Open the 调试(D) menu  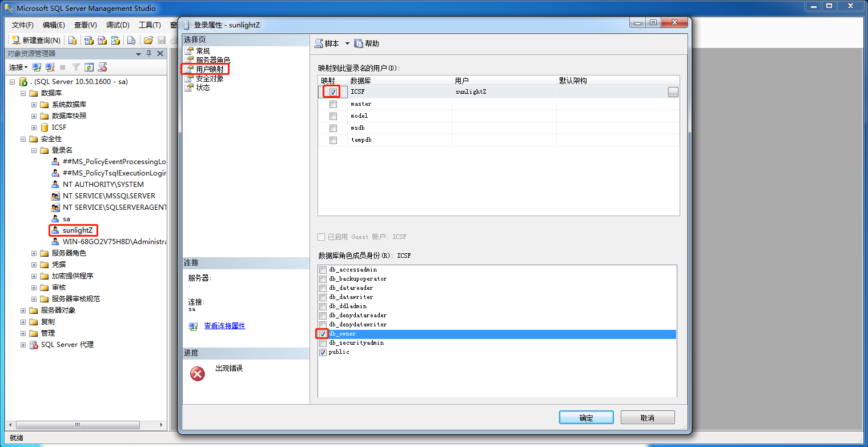coord(118,25)
